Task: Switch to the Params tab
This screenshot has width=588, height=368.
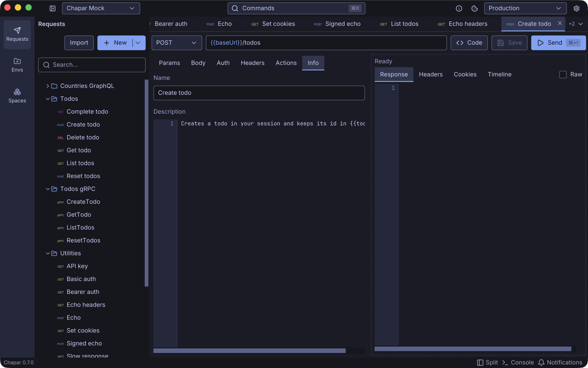Action: 169,63
